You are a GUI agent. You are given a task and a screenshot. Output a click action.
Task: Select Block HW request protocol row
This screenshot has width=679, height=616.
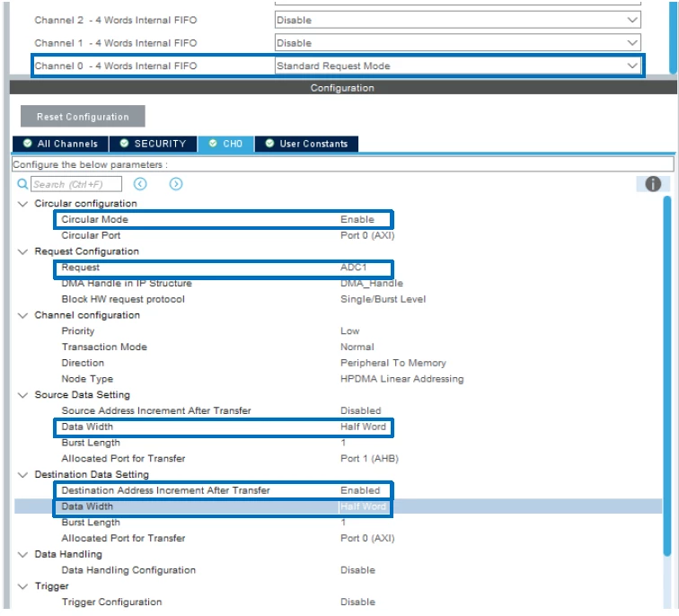123,300
